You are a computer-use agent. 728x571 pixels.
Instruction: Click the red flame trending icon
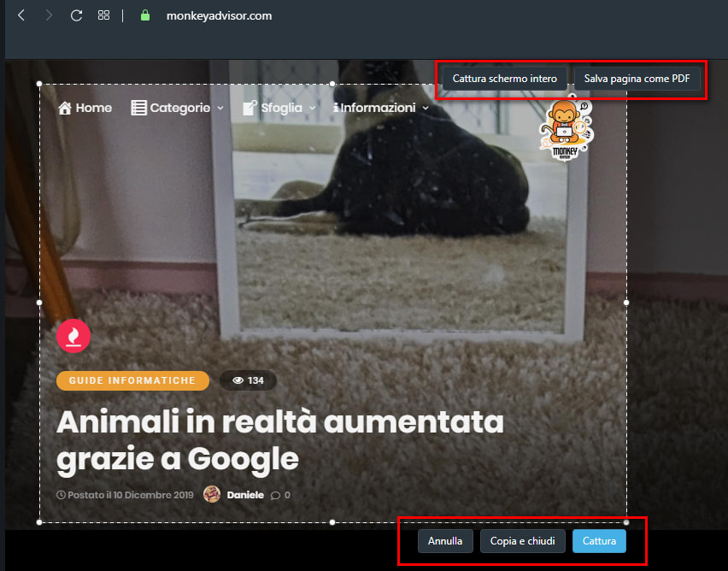(73, 336)
